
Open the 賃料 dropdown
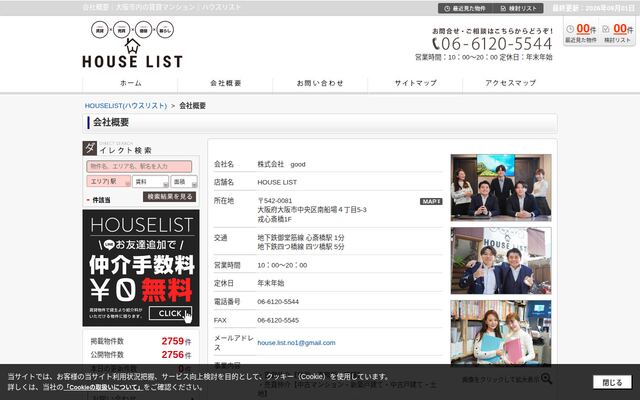coord(150,181)
